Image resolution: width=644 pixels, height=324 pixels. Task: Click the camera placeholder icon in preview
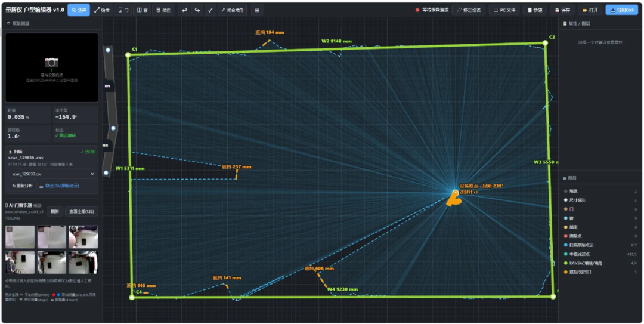point(52,62)
